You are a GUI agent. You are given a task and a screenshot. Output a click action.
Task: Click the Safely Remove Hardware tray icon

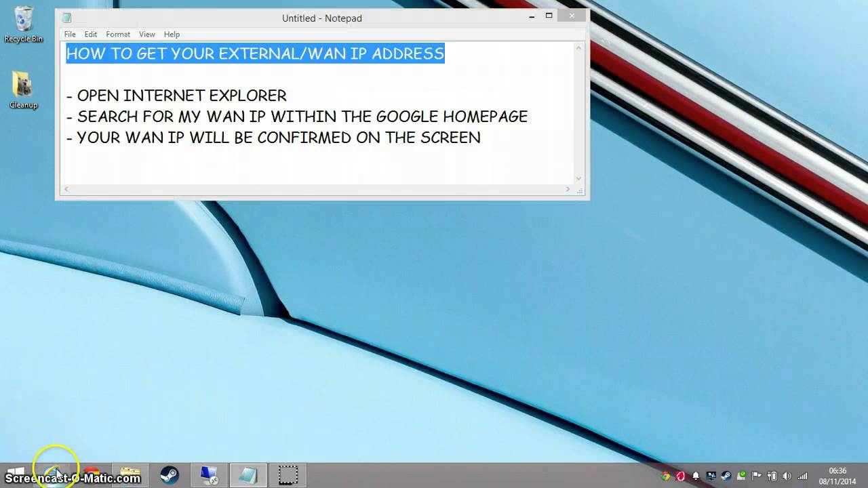coord(741,476)
